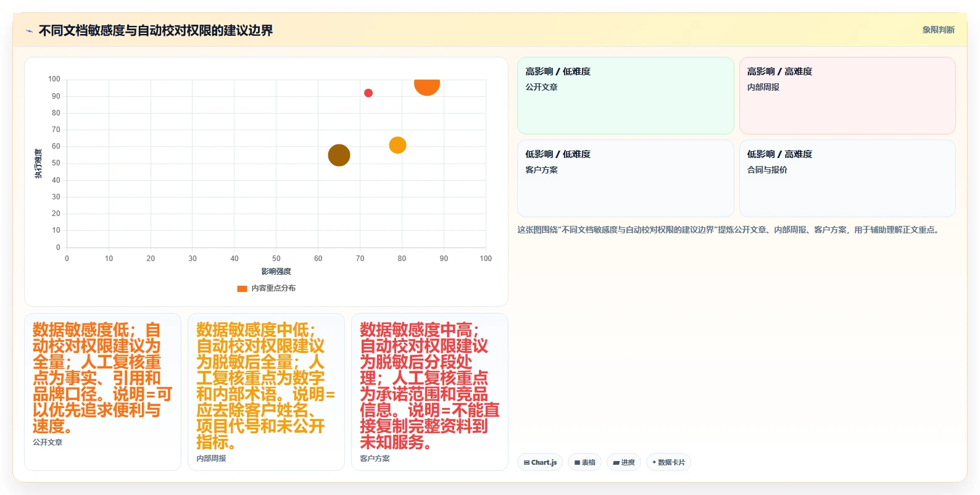Click the lightning icon beside the title
This screenshot has height=495, width=980.
29,31
